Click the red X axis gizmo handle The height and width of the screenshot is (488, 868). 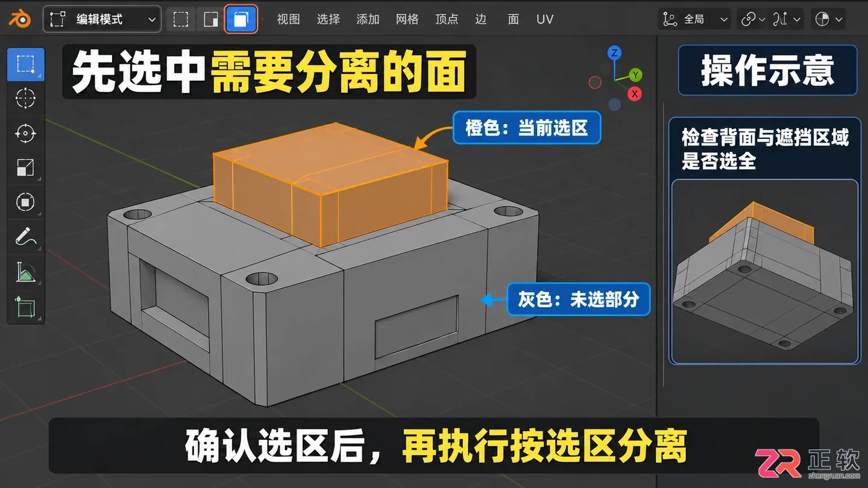tap(634, 94)
